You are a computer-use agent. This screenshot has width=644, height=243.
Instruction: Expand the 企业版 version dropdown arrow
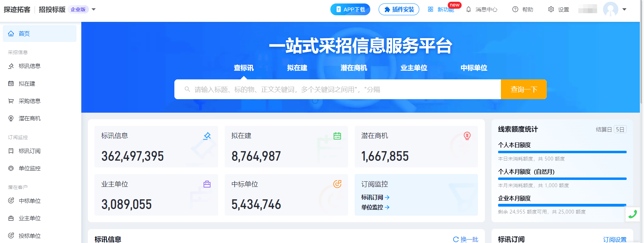coord(93,9)
